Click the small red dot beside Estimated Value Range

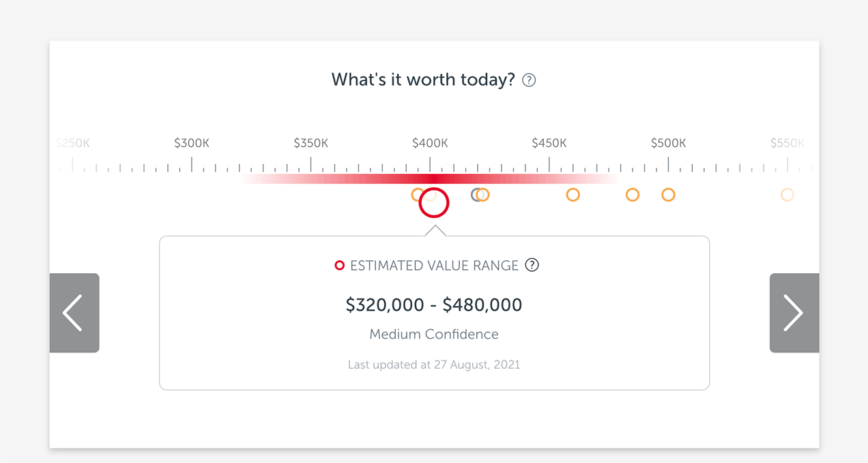pos(339,265)
